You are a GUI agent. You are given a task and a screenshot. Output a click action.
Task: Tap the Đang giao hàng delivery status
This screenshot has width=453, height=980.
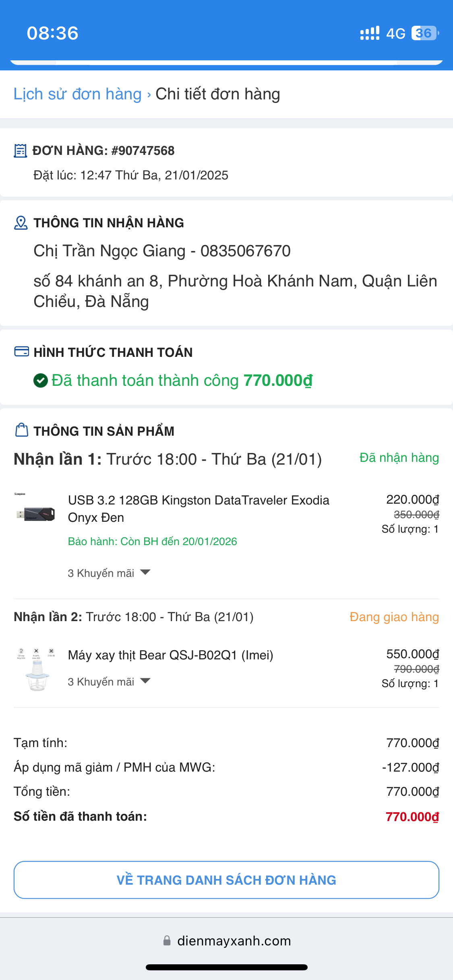[x=394, y=617]
